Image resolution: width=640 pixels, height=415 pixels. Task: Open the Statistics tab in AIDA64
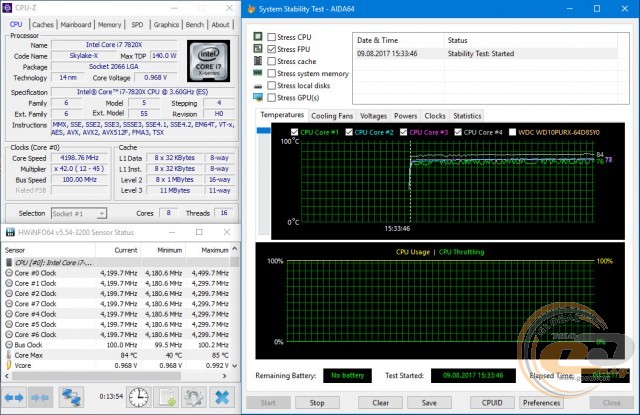pyautogui.click(x=467, y=116)
